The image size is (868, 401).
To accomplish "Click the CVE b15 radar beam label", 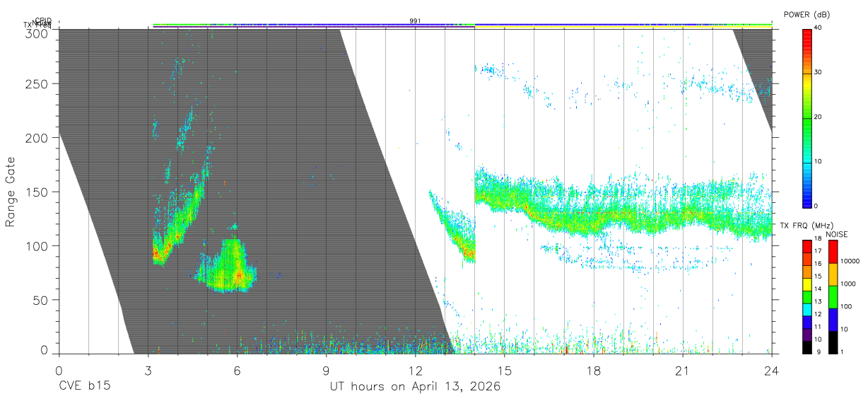I will click(x=85, y=387).
